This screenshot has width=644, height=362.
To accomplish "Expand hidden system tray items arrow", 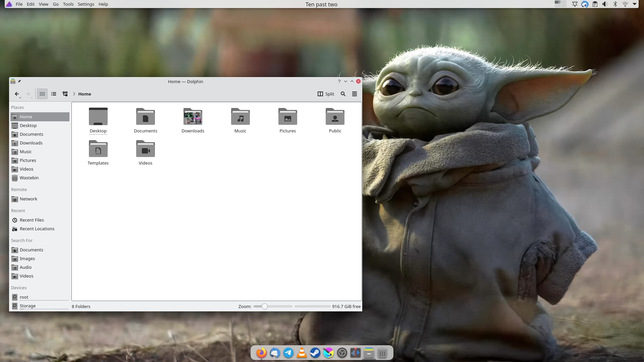I will (634, 4).
